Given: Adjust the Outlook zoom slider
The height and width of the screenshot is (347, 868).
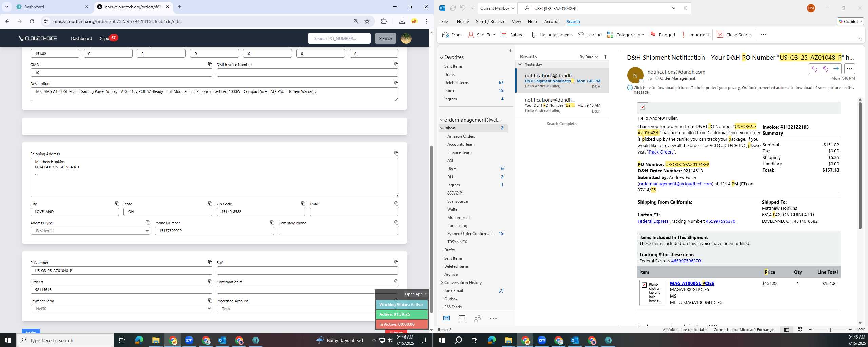Looking at the screenshot, I should click(x=830, y=330).
